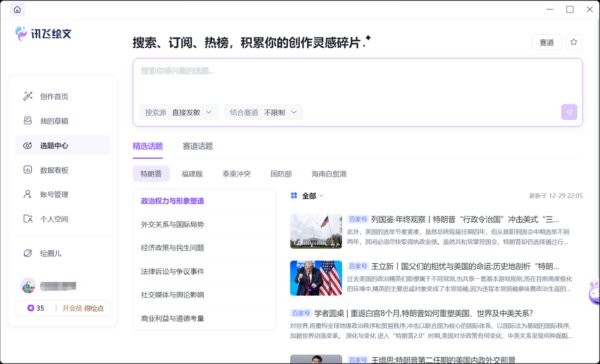This screenshot has width=600, height=364.
Task: Click the 开会员 得绘点 link
Action: [x=83, y=308]
